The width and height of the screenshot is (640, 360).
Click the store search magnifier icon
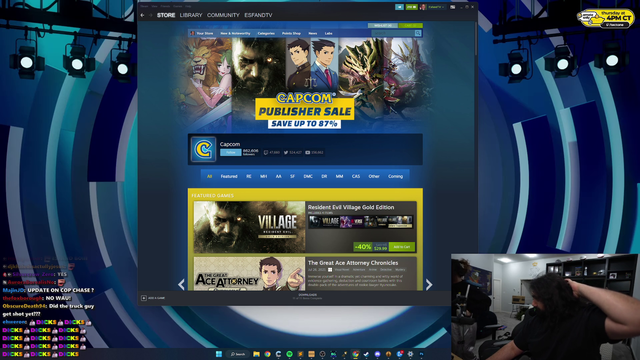(x=418, y=33)
